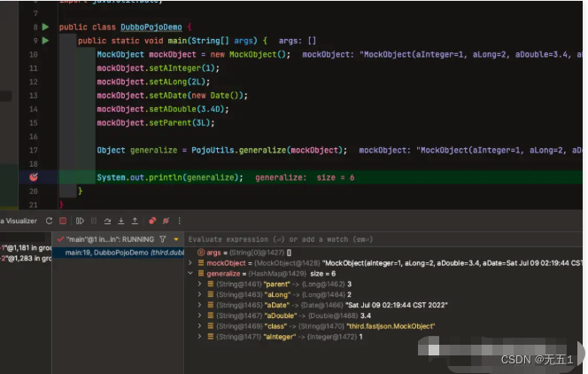Resume program execution
Viewport: 588px width, 374px height.
point(80,221)
